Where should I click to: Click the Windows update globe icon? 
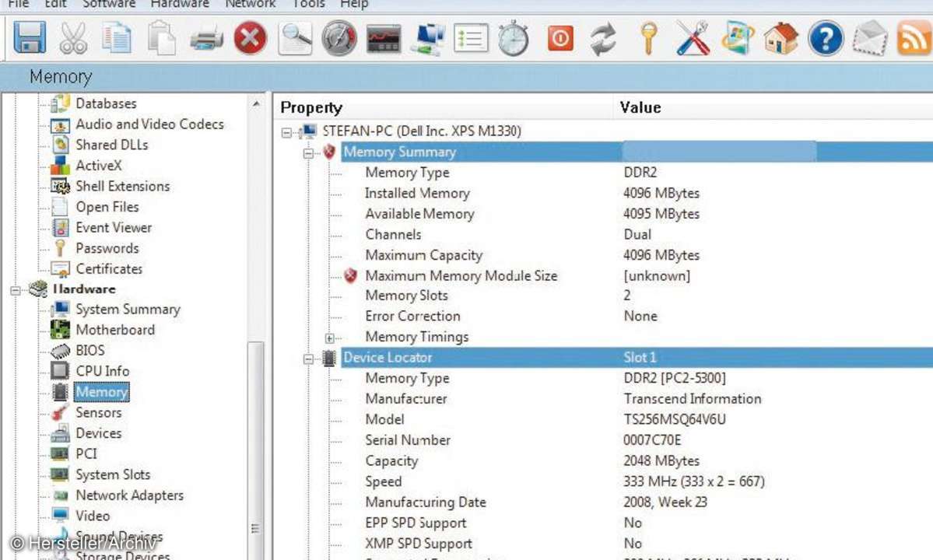(x=737, y=38)
